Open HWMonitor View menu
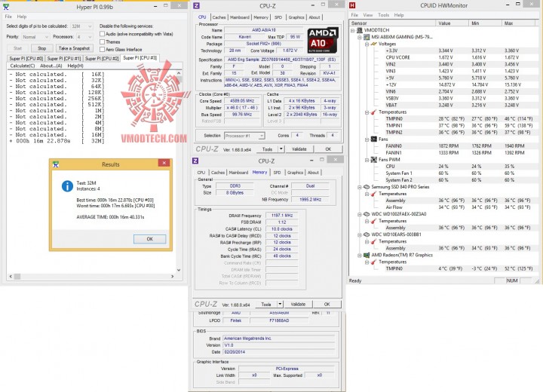Screen dimensions: 543x392 368,15
